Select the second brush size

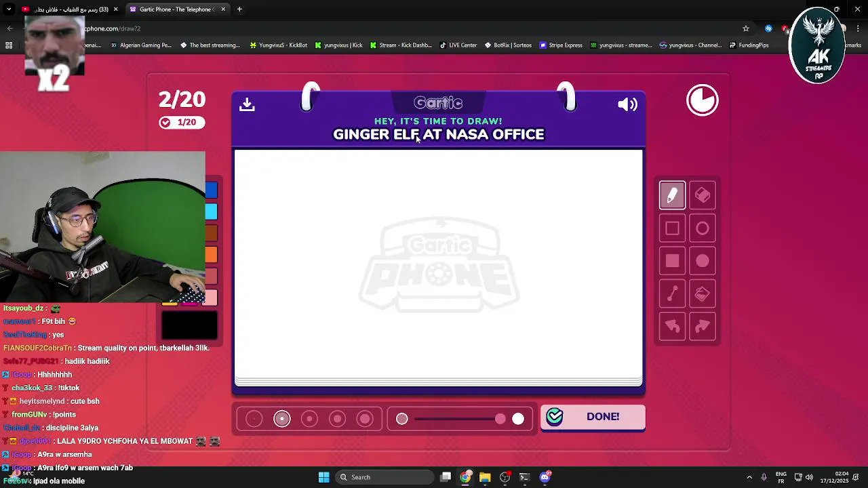click(282, 419)
